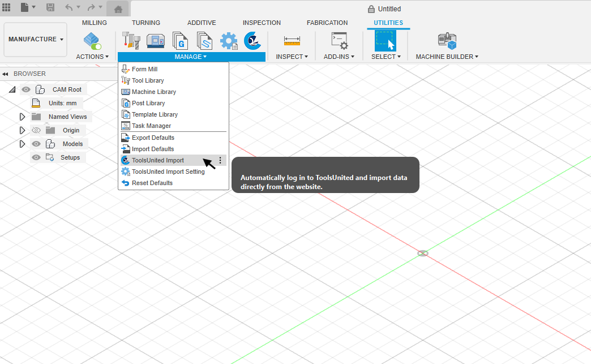The height and width of the screenshot is (364, 591).
Task: Click the three-dot options for ToolsUnited Import
Action: tap(220, 160)
